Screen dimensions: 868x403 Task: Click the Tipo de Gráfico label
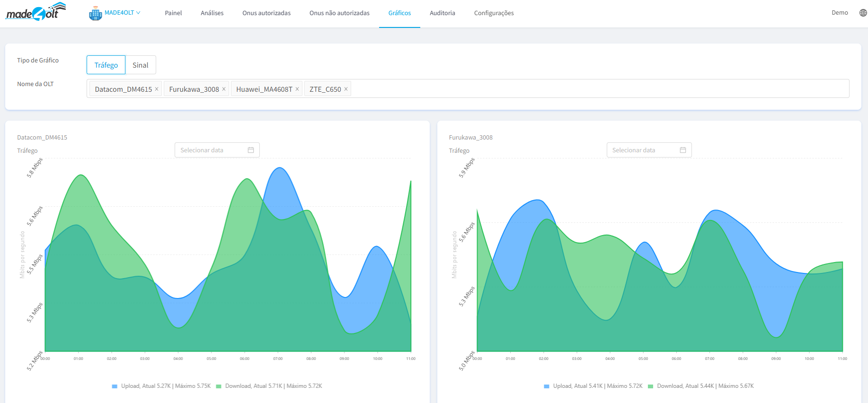coord(38,60)
